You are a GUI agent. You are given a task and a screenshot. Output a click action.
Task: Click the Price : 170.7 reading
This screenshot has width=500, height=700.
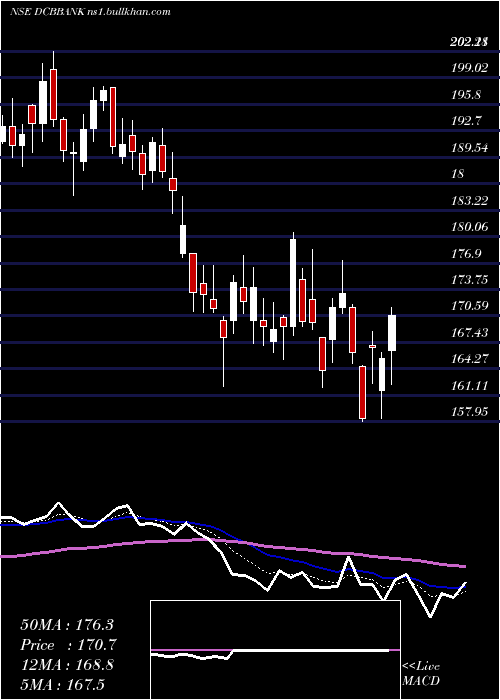[68, 645]
